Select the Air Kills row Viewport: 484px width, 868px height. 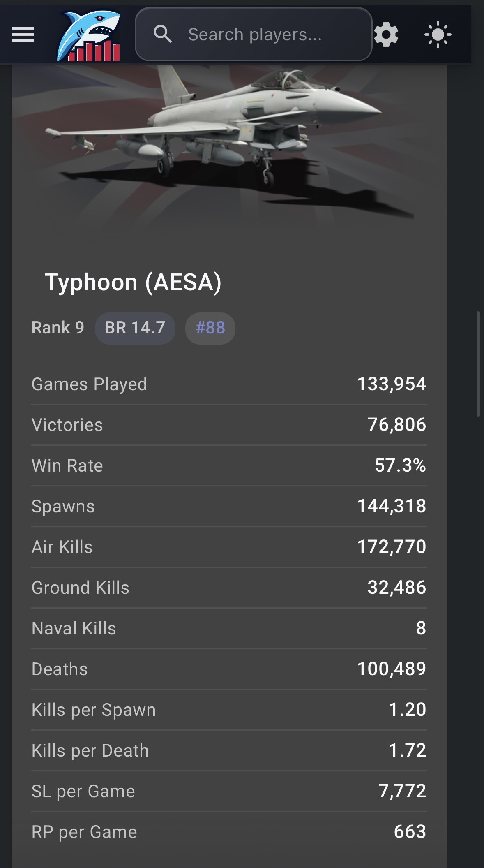[229, 547]
